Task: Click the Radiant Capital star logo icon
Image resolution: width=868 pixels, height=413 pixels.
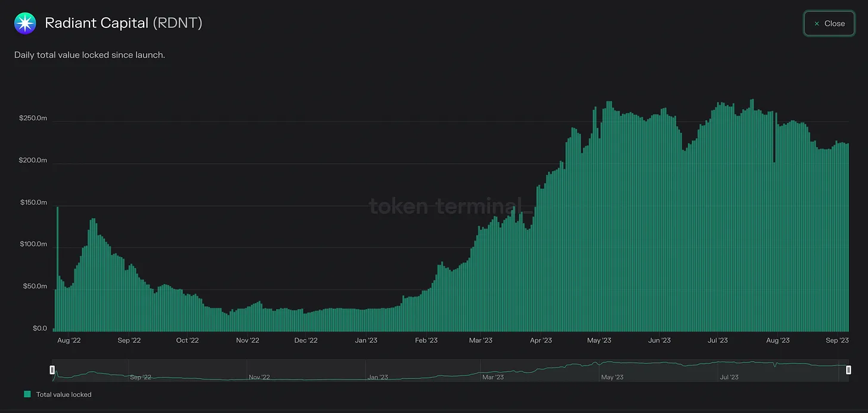Action: click(x=25, y=23)
